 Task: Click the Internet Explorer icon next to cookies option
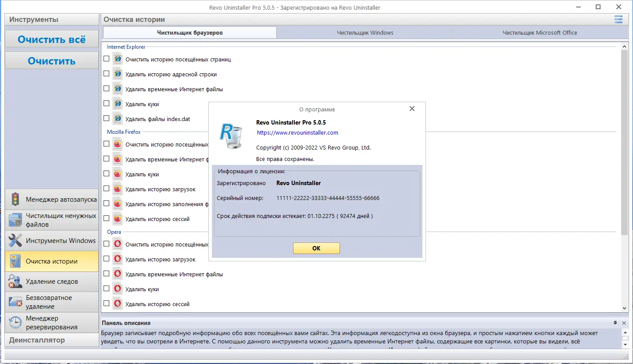coord(117,103)
